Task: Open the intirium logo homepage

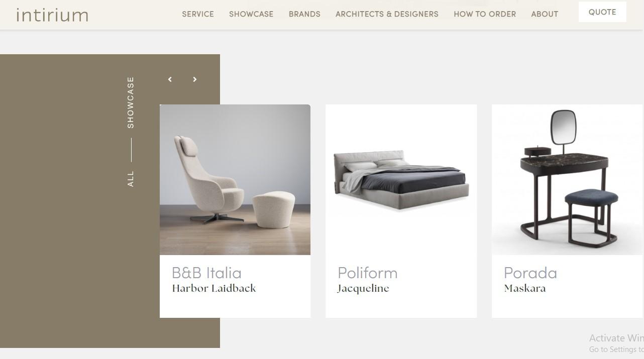Action: [52, 15]
